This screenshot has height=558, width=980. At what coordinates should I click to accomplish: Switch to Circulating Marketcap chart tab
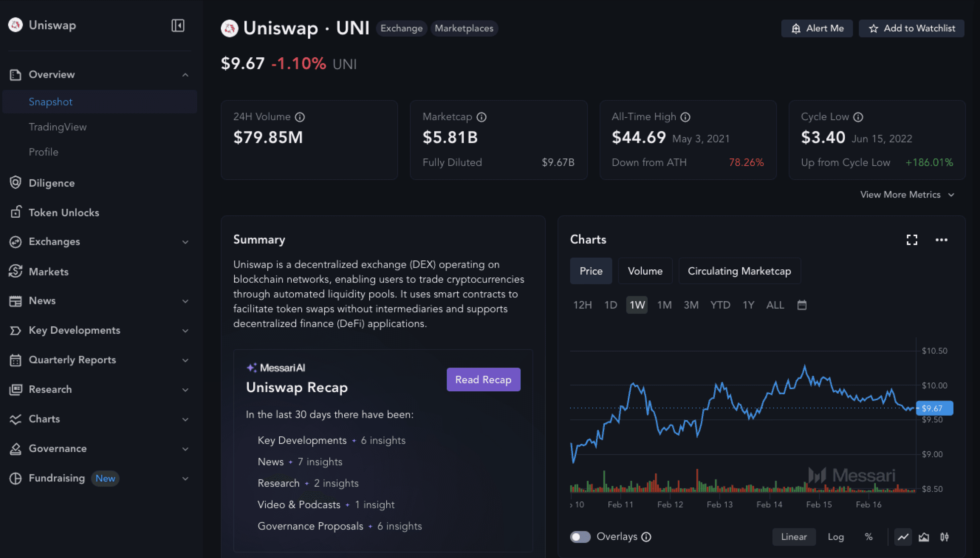[x=739, y=271]
